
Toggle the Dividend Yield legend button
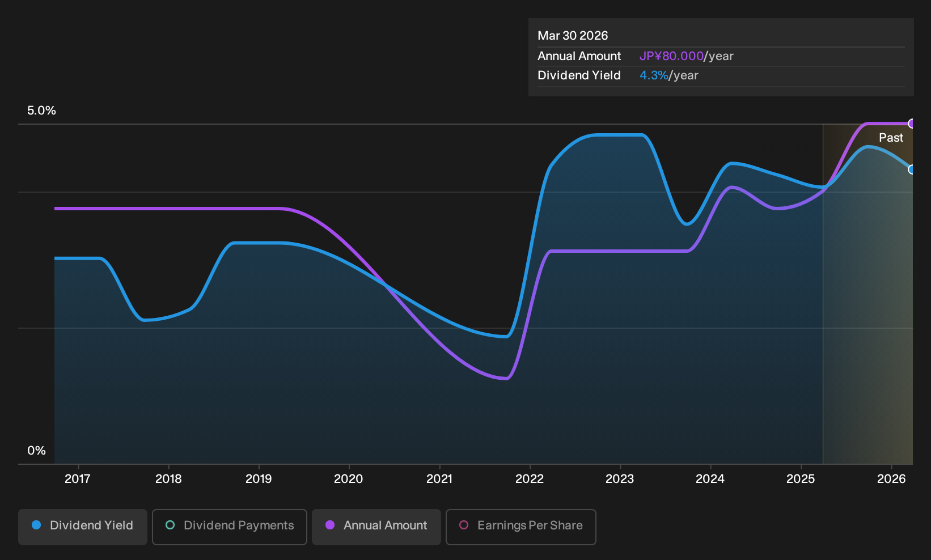(83, 527)
